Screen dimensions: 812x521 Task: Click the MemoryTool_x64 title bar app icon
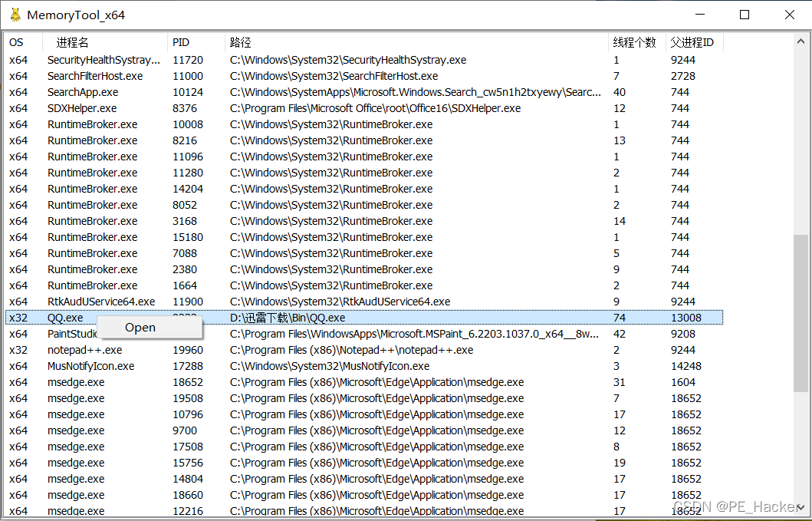click(x=15, y=15)
